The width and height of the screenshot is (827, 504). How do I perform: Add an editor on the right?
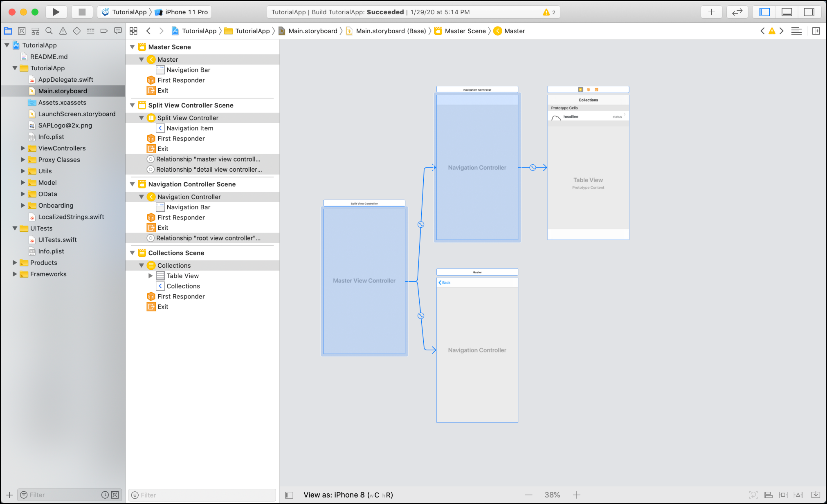point(816,31)
